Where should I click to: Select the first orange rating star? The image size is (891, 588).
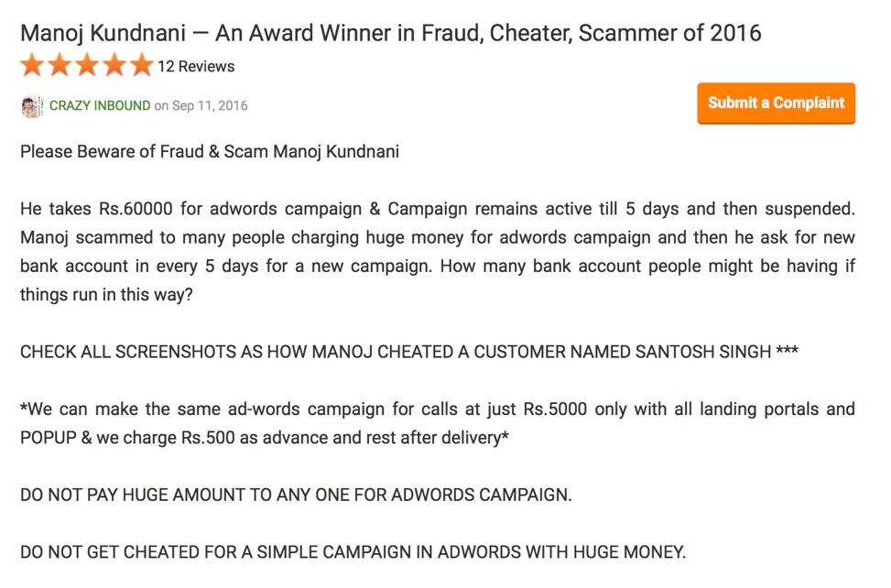(32, 65)
